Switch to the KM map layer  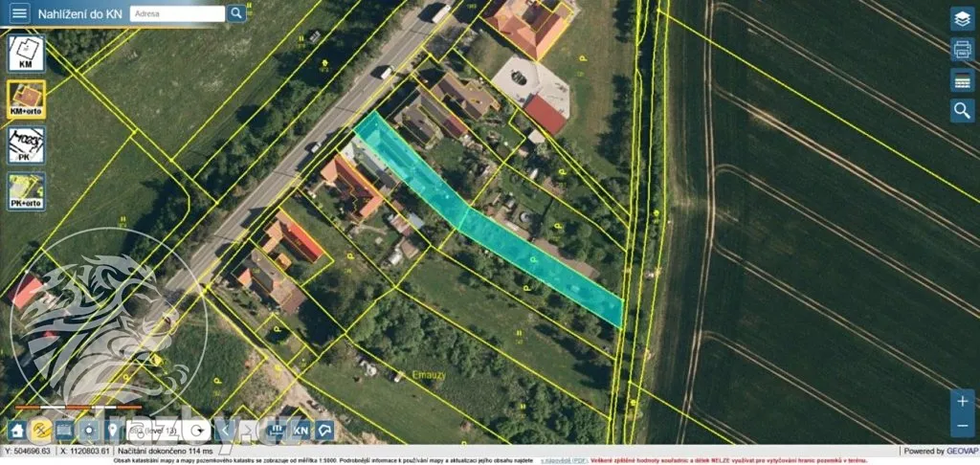pos(26,54)
